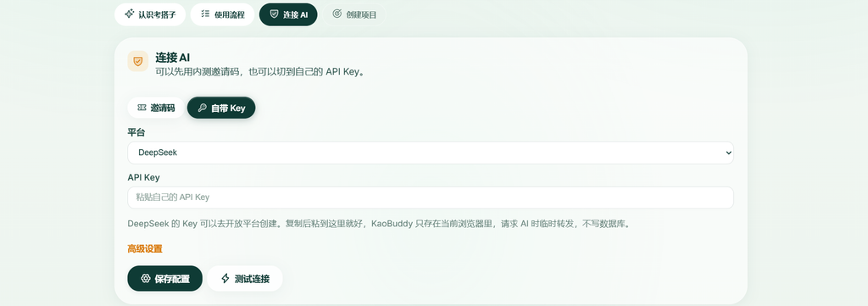Click the DeepSeek Key help text
868x306 pixels.
[379, 224]
